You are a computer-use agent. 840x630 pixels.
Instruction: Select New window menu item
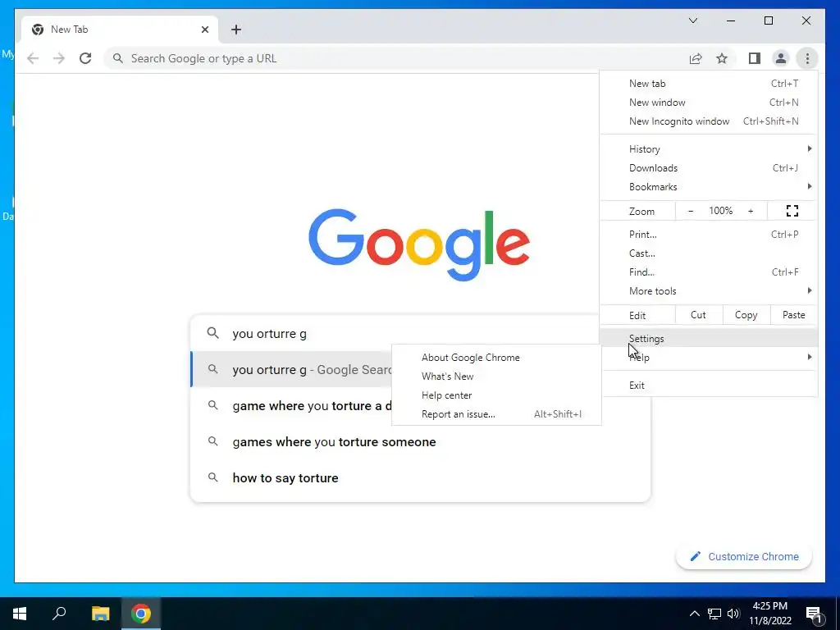click(x=709, y=103)
